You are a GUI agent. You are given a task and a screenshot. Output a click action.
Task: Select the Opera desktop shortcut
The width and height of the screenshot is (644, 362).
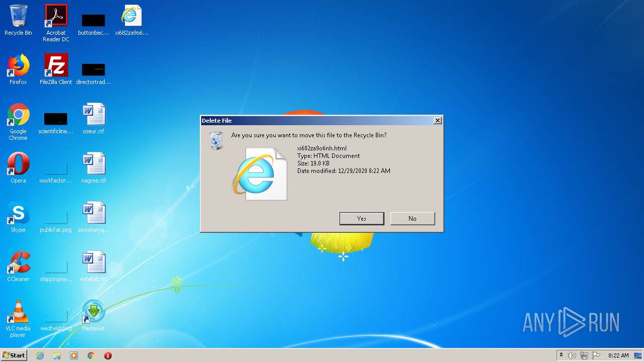(x=18, y=168)
